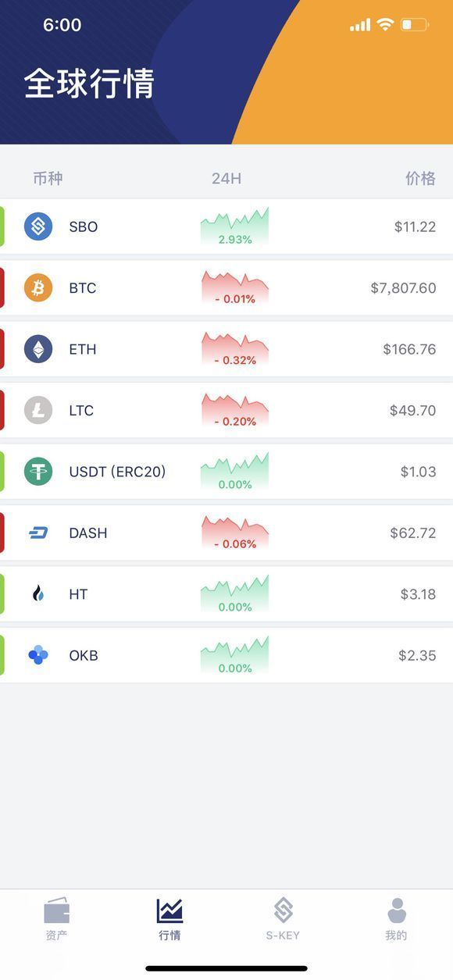Sort by the 币种 column header

[x=48, y=178]
